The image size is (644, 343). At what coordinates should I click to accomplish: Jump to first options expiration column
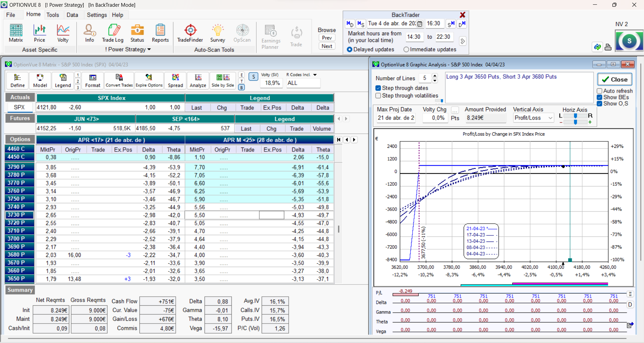[x=339, y=140]
